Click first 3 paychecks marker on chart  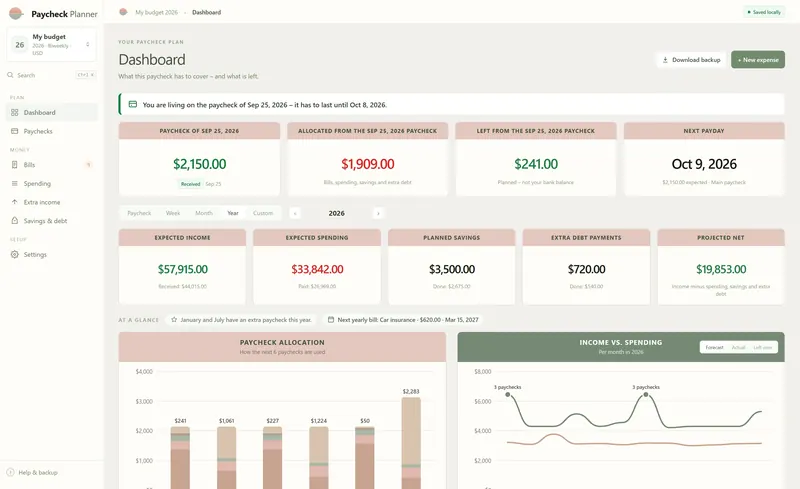tap(508, 395)
